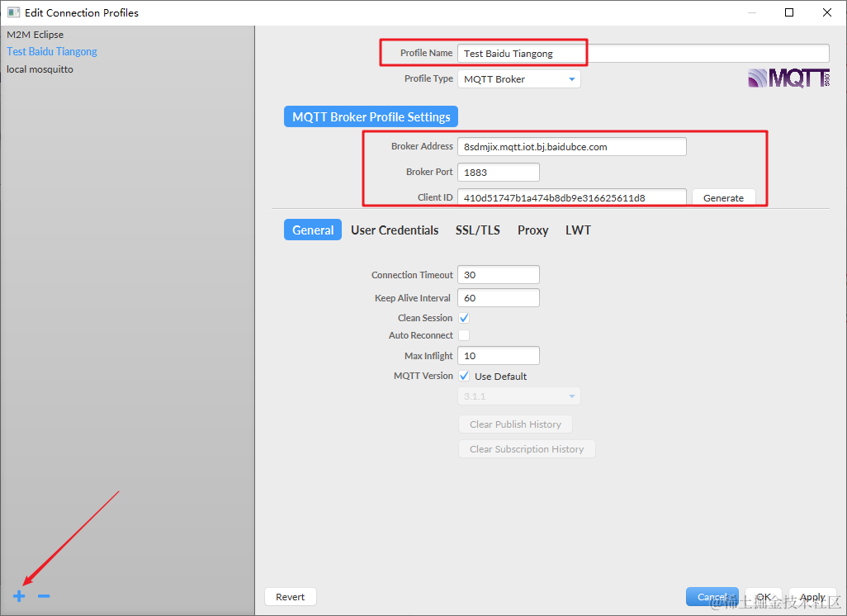Select the M2M Eclipse profile
The width and height of the screenshot is (847, 616).
click(35, 35)
